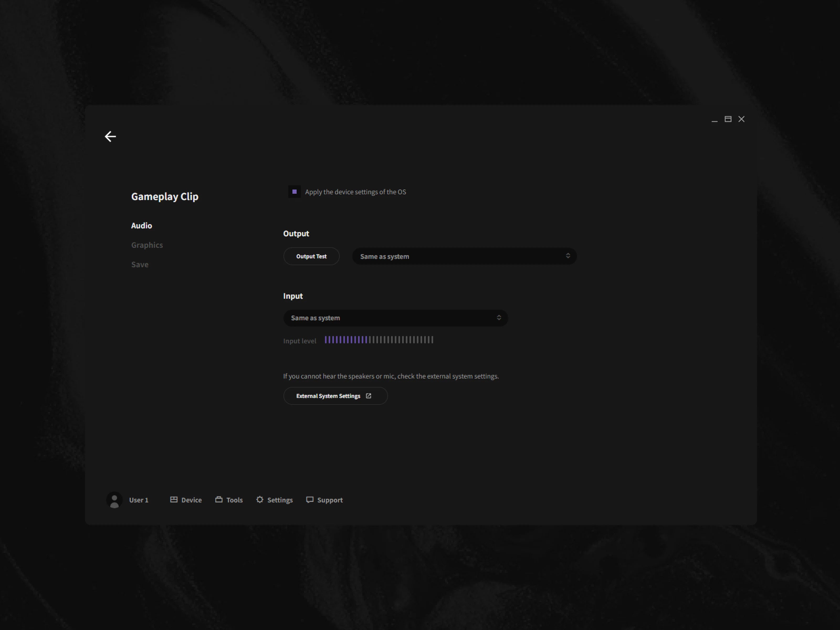Click the Input section heading
Viewport: 840px width, 630px height.
point(293,296)
